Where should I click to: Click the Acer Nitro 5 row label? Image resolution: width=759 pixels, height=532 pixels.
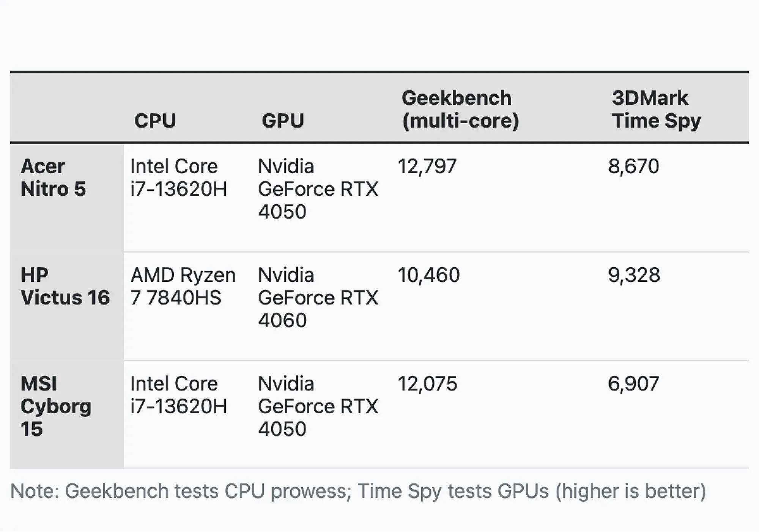pyautogui.click(x=53, y=177)
